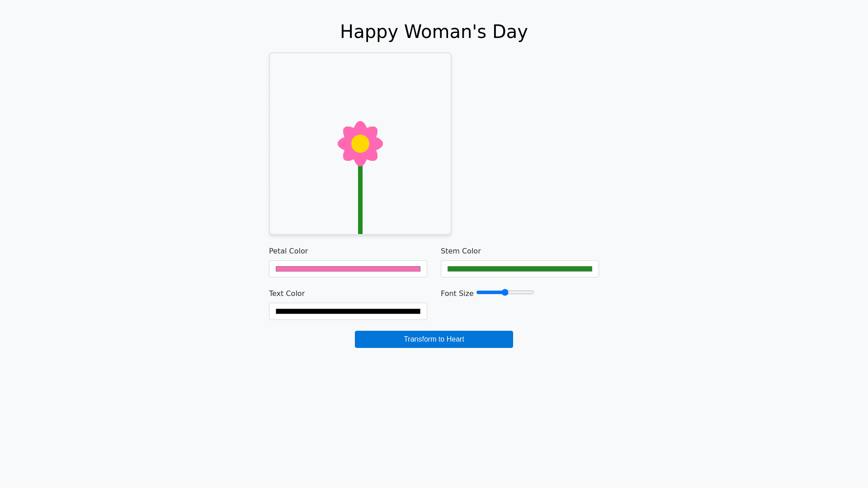Open the Petal Color picker swatch
Screen dimensions: 868x488
[x=348, y=269]
